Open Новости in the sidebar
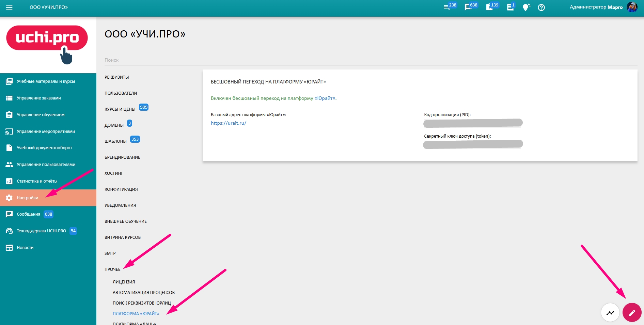644x325 pixels. pos(48,248)
